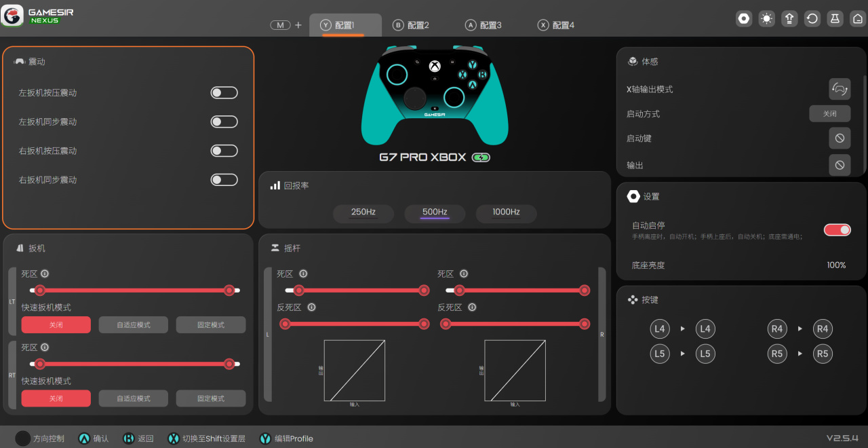Click the right stick response curve graph

(515, 371)
